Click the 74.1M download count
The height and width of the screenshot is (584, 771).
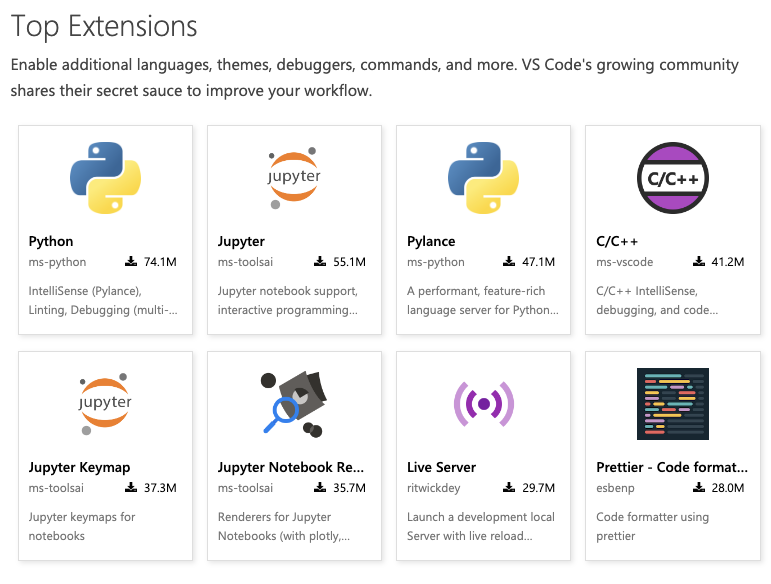[160, 262]
